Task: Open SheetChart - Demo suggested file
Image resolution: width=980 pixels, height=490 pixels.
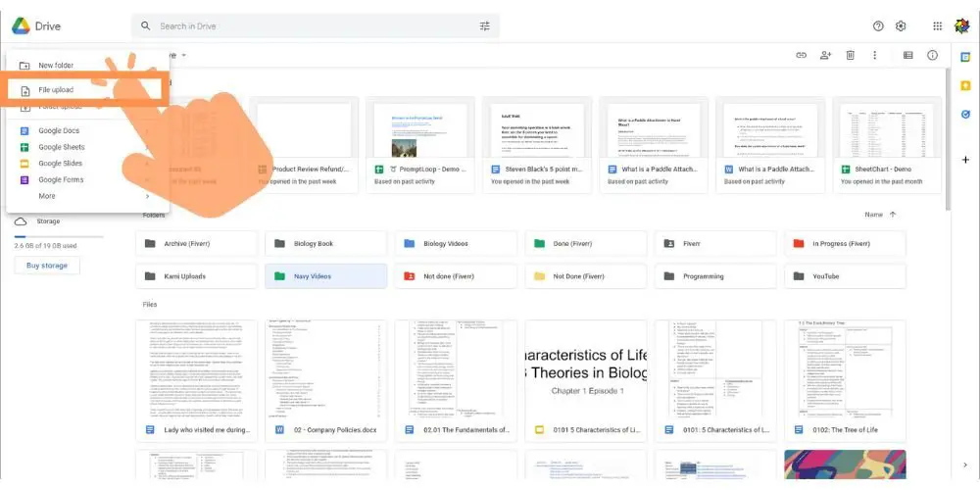Action: point(887,145)
